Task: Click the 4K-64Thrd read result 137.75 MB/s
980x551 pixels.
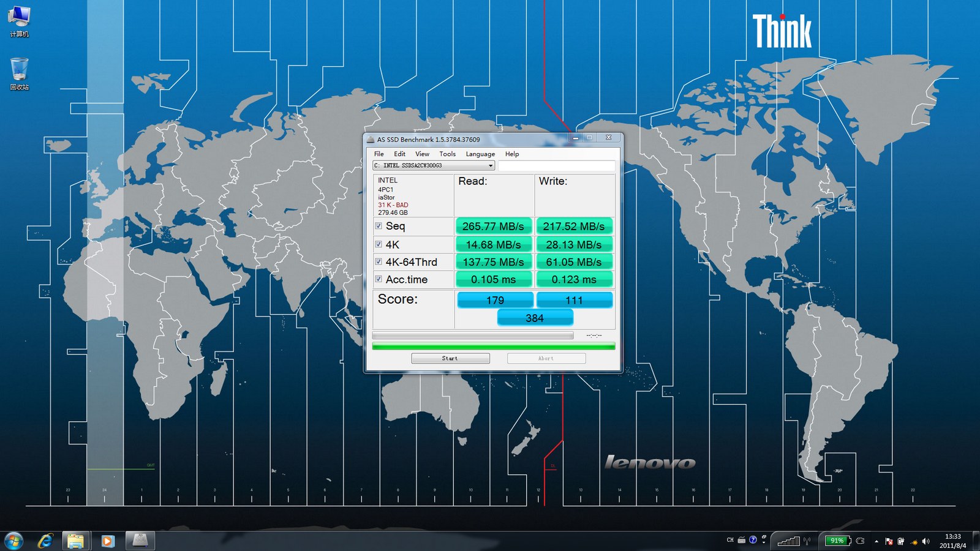Action: click(494, 261)
